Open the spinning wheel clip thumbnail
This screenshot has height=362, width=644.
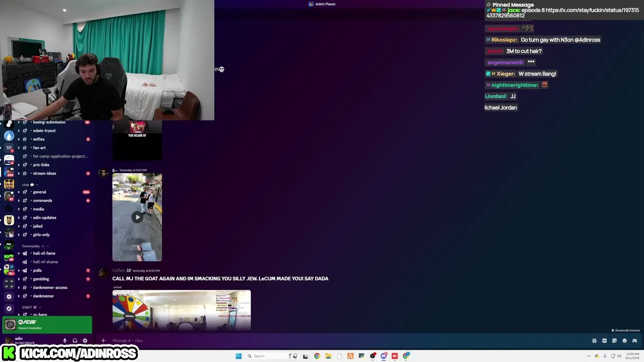click(x=182, y=310)
